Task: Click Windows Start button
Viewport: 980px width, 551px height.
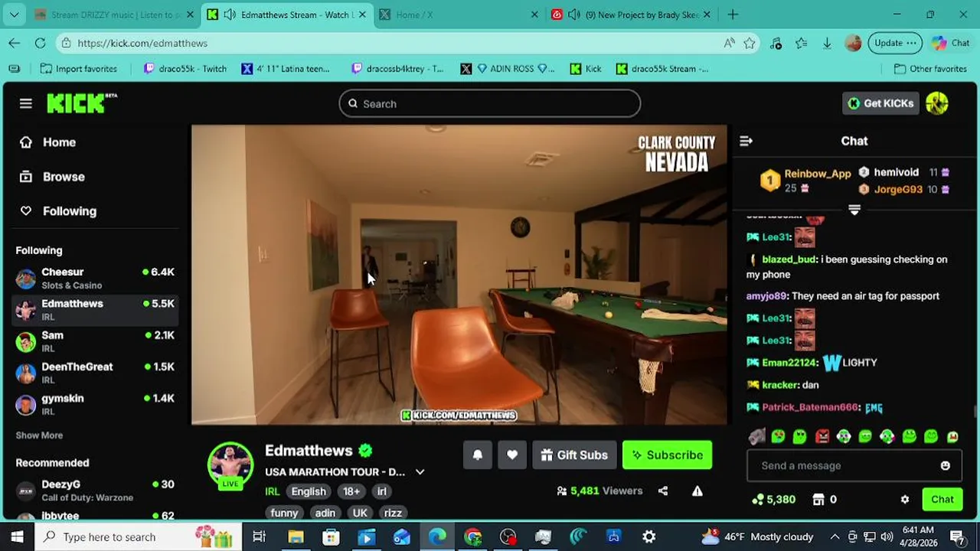Action: coord(17,536)
